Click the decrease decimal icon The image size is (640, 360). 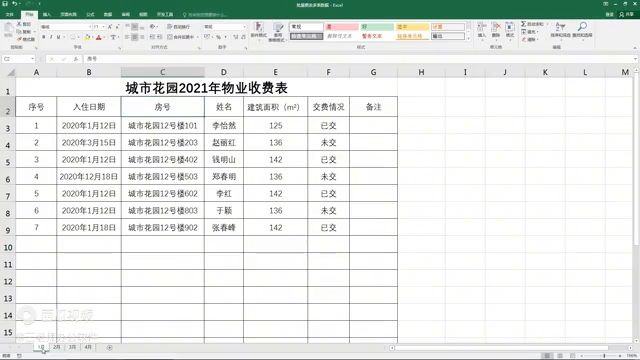click(x=243, y=37)
